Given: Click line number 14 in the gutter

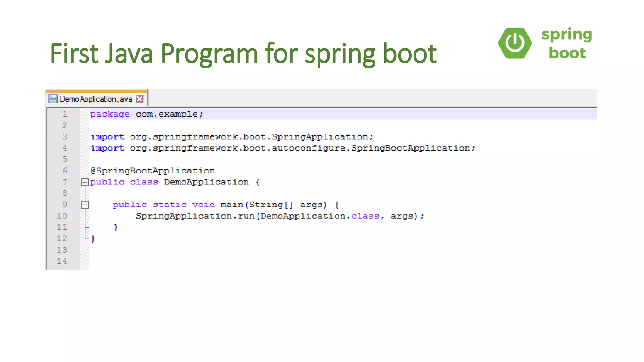Looking at the screenshot, I should pos(62,261).
